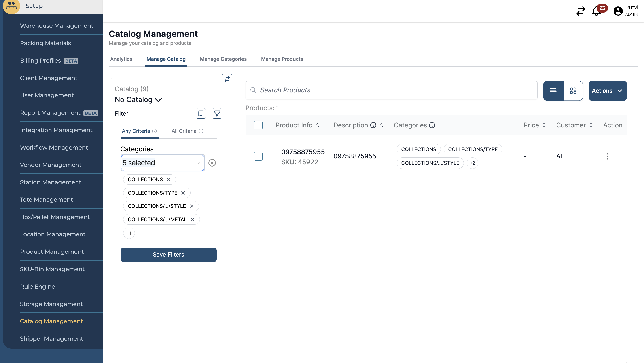Click the panel swap toggle icon
Viewport: 644px width, 363px height.
pos(227,79)
